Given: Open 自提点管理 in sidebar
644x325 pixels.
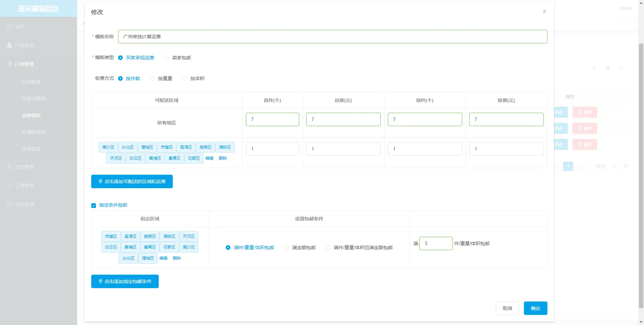Looking at the screenshot, I should point(34,99).
